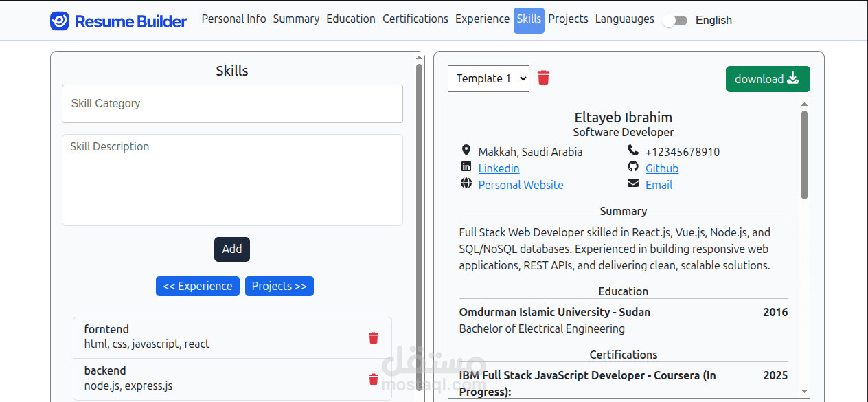Switch to the Certifications tab
The height and width of the screenshot is (402, 868).
click(x=415, y=19)
